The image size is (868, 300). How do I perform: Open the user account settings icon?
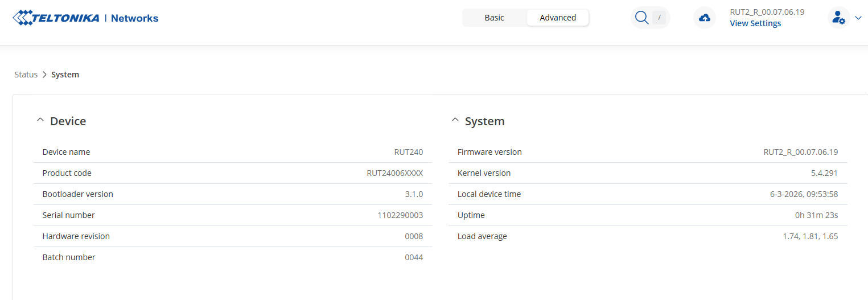pos(838,18)
